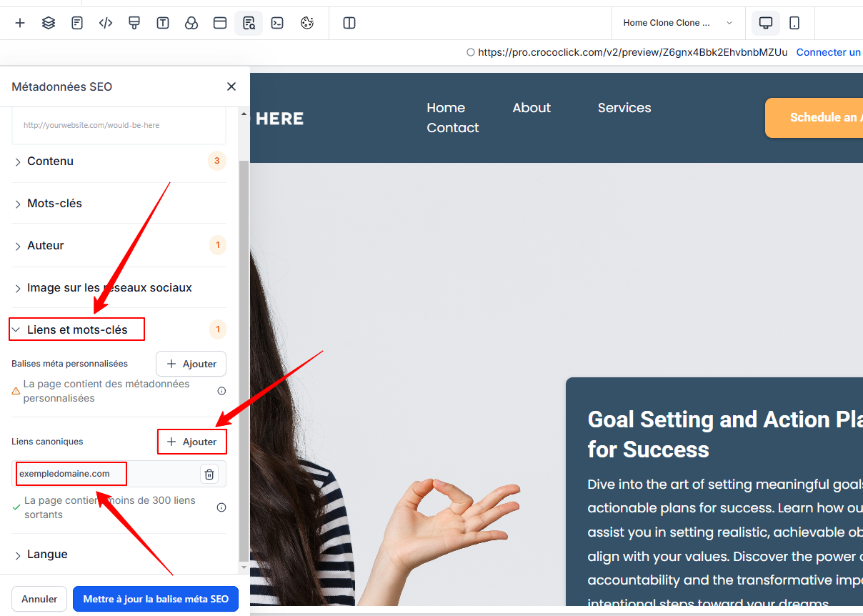Viewport: 863px width, 616px height.
Task: Collapse the Liens et mots-clés section
Action: click(77, 329)
